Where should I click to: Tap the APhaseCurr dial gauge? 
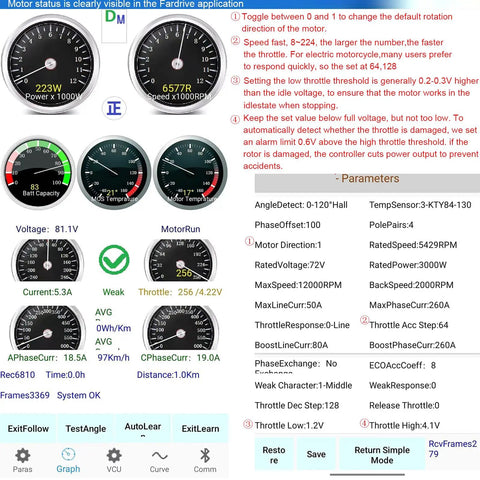[x=47, y=327]
